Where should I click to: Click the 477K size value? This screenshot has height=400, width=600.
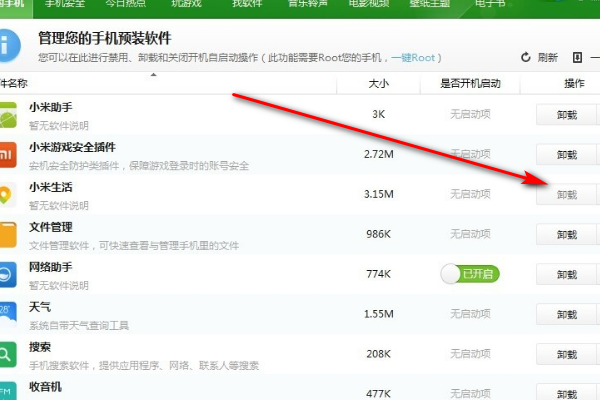[378, 393]
